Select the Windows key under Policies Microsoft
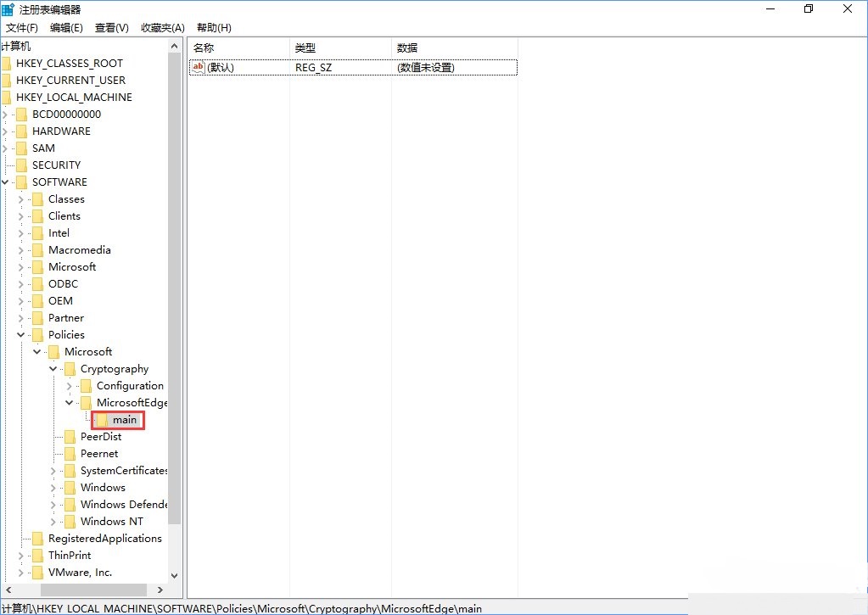This screenshot has height=615, width=868. point(103,489)
